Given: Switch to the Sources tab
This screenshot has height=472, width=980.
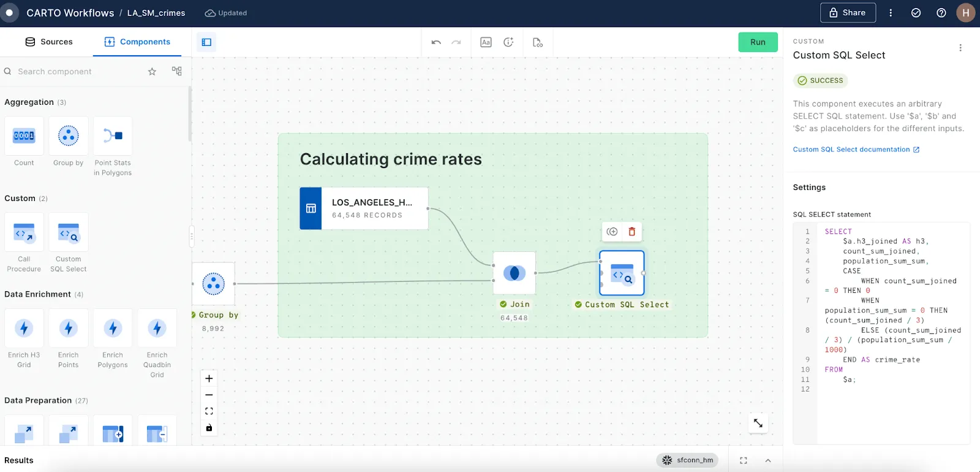Looking at the screenshot, I should 49,42.
